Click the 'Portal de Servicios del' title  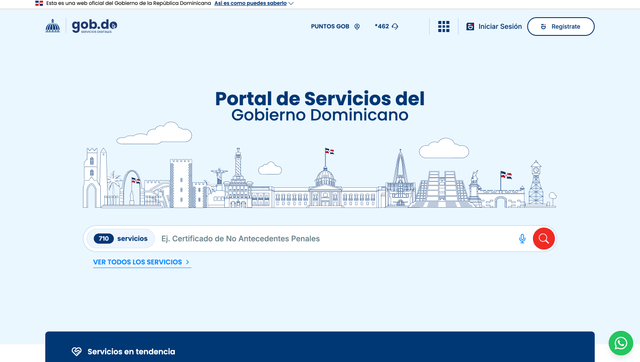point(320,98)
